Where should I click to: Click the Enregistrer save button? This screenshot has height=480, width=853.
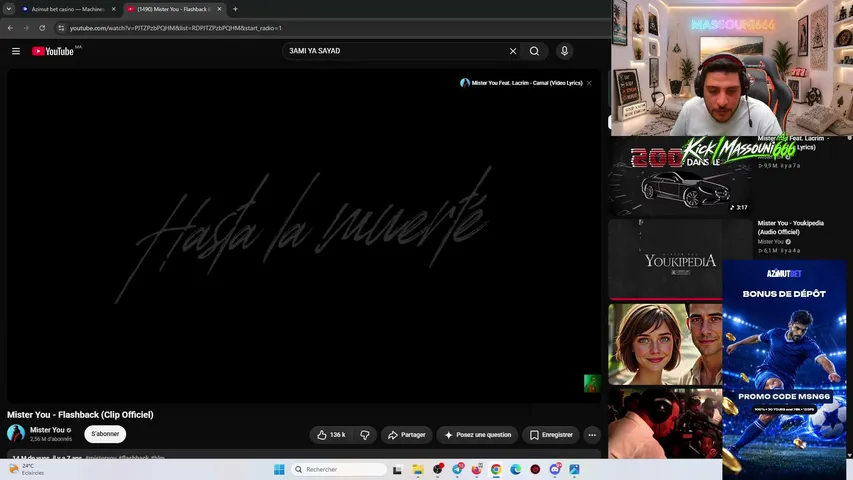coord(551,435)
